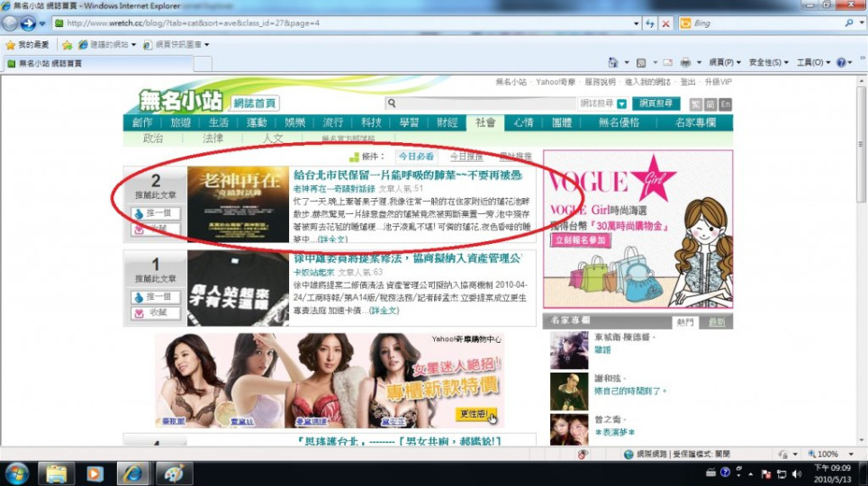Open Internet Explorer from the taskbar
This screenshot has height=486, width=868.
[133, 472]
